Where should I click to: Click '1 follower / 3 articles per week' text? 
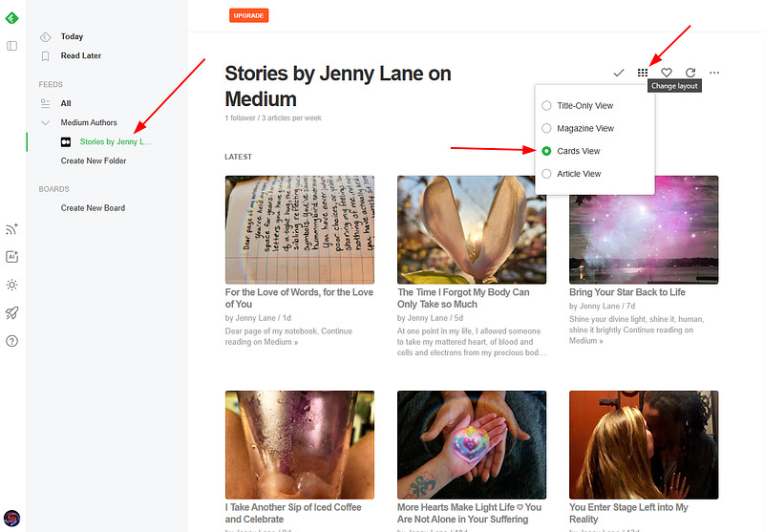[273, 117]
